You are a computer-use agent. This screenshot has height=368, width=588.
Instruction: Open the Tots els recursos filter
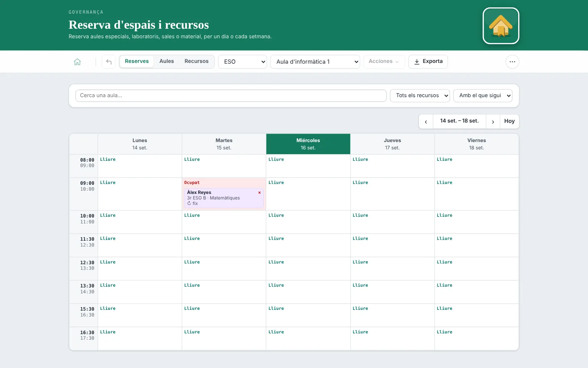pos(420,96)
